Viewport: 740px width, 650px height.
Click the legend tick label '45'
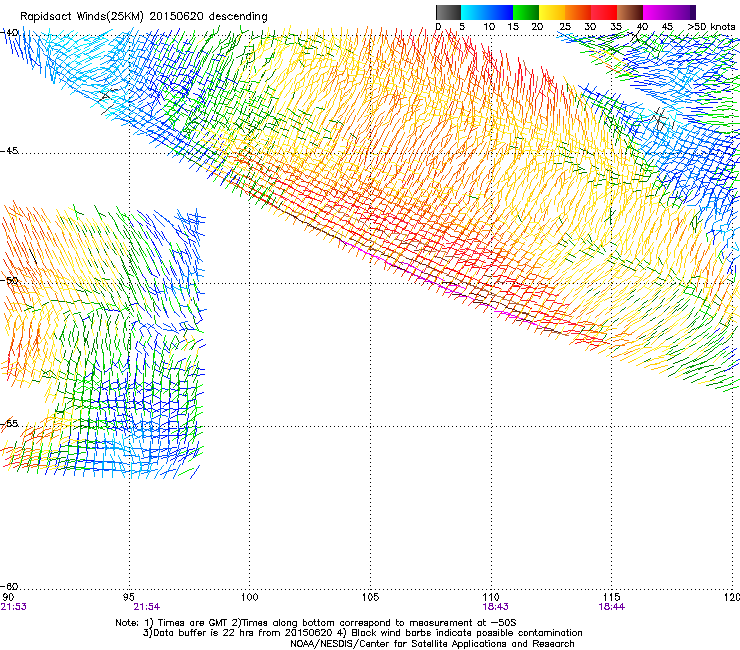click(667, 27)
